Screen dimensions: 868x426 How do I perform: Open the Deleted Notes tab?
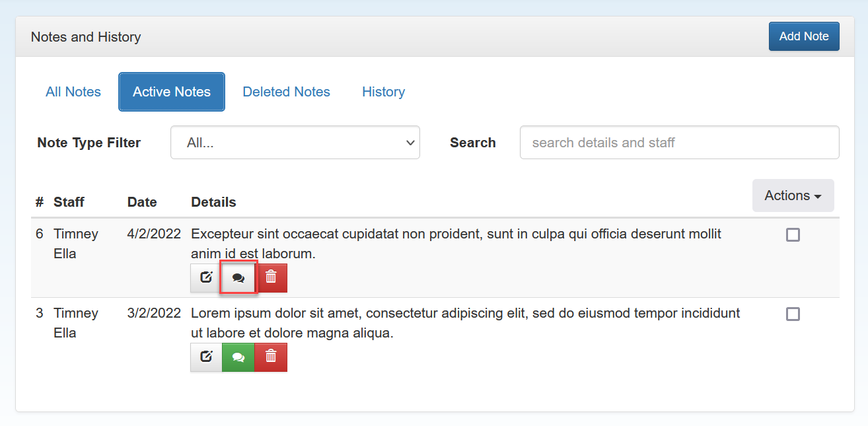tap(286, 91)
